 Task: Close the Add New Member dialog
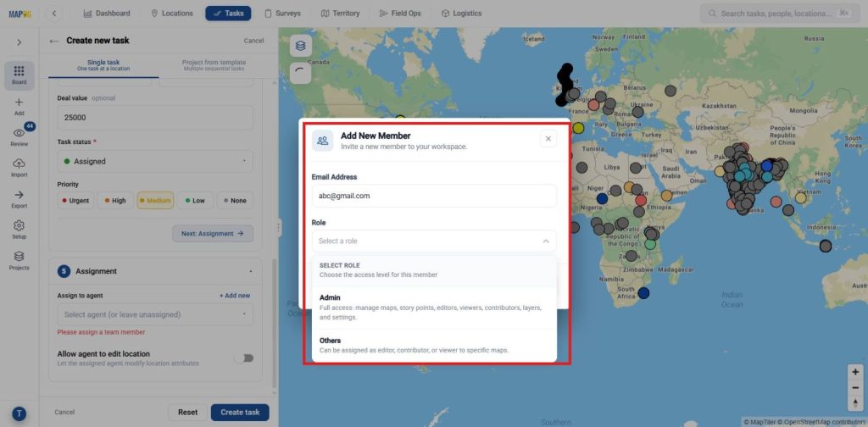pos(548,139)
